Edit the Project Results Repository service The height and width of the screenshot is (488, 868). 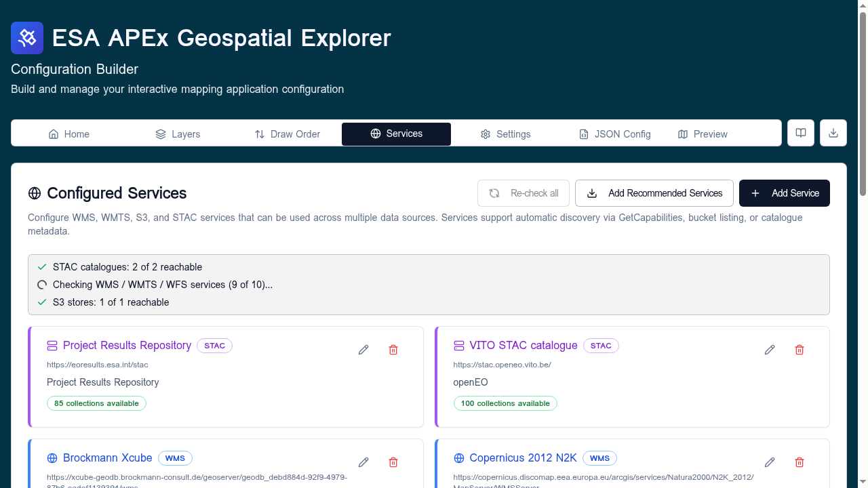(363, 350)
